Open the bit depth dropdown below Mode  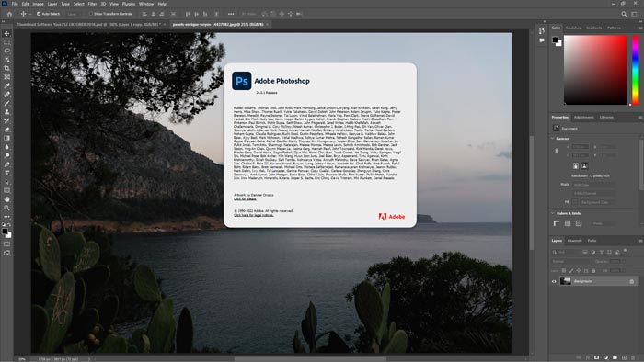[x=593, y=193]
